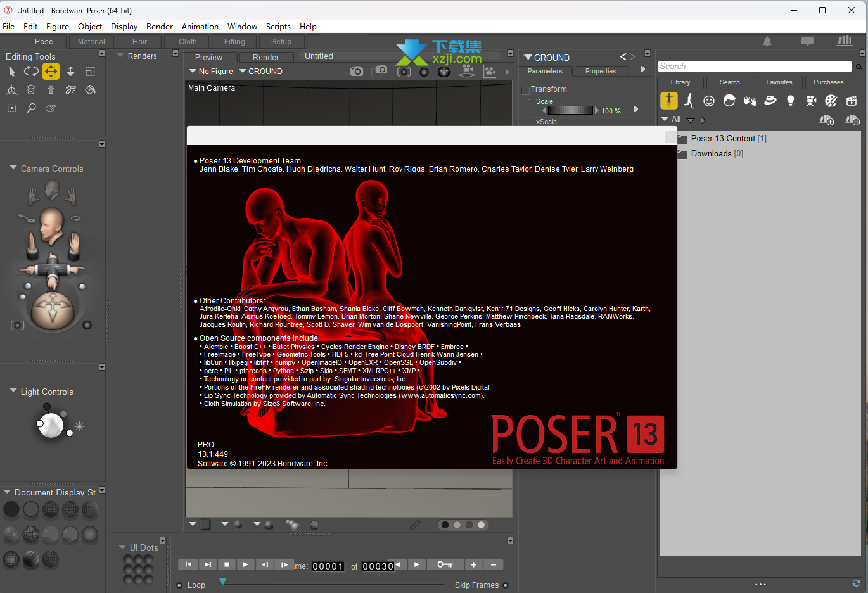
Task: Open the Materials palette library category
Action: [831, 101]
